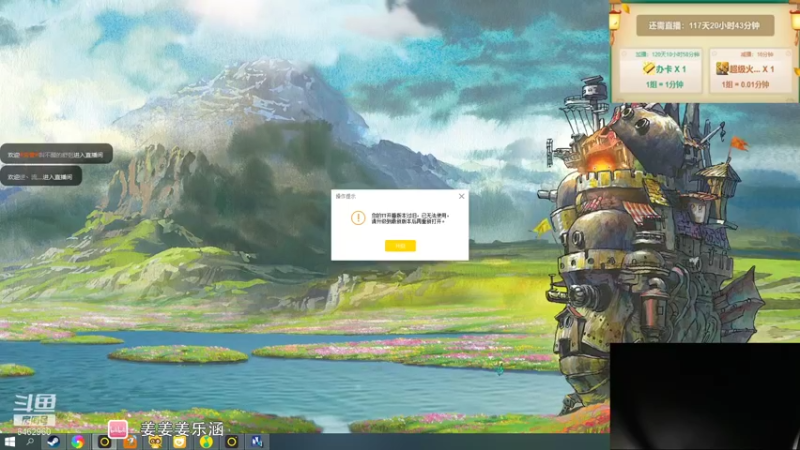Click the active black app with yellow ring
This screenshot has height=450, width=800.
tap(104, 442)
